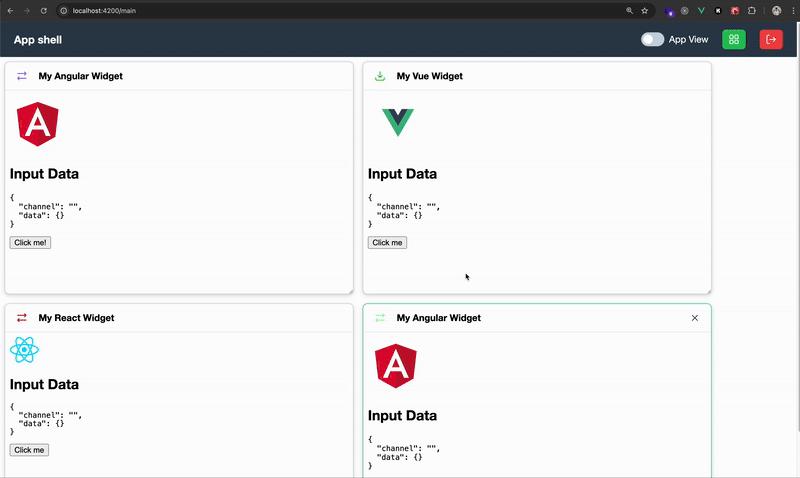Click the bottom-right My Angular Widget title
This screenshot has width=800, height=478.
coord(439,318)
